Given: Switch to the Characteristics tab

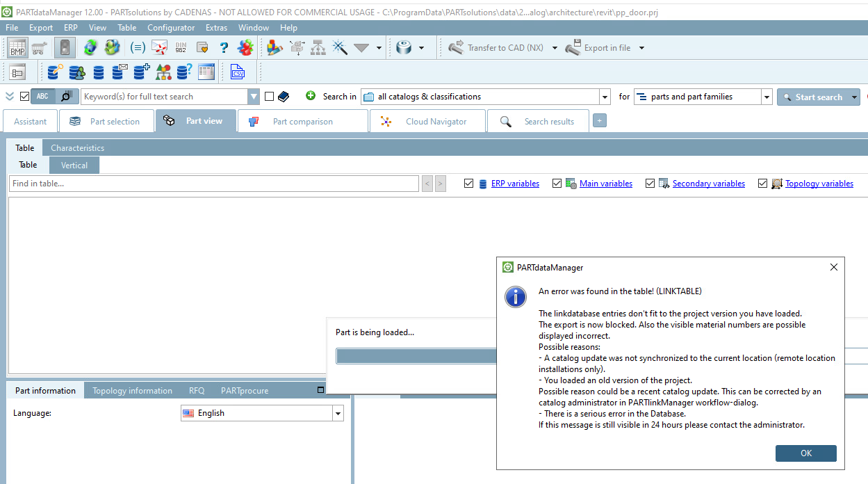Looking at the screenshot, I should pyautogui.click(x=77, y=148).
